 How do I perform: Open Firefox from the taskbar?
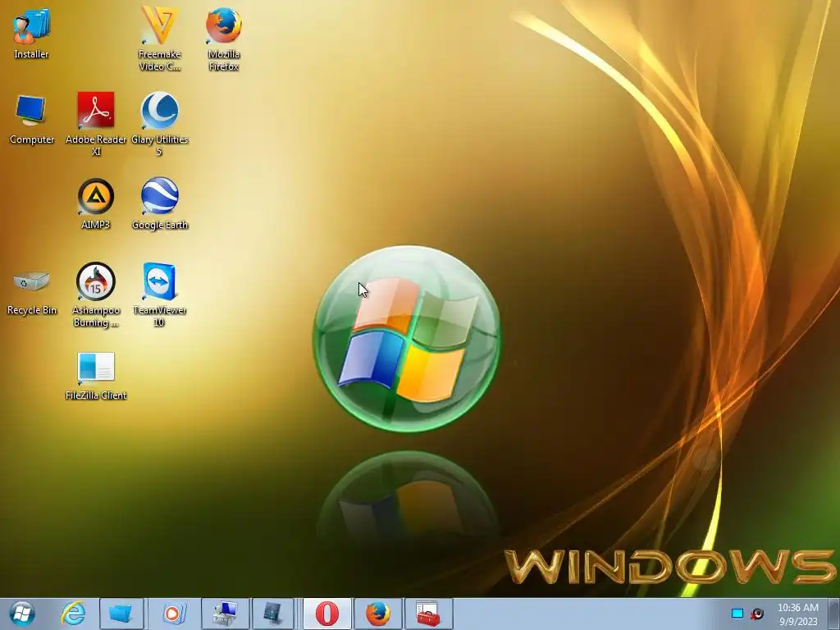pyautogui.click(x=377, y=614)
